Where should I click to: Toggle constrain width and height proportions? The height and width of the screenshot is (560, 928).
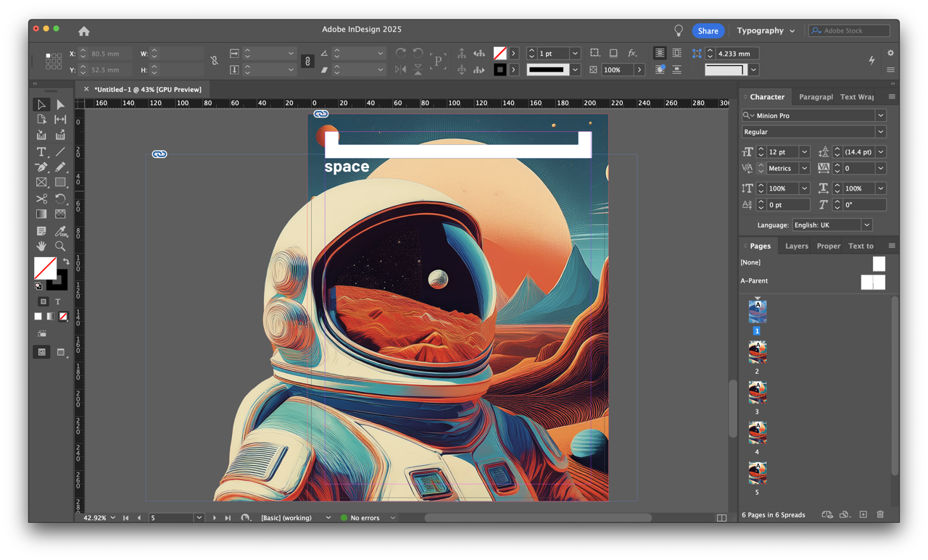click(214, 62)
